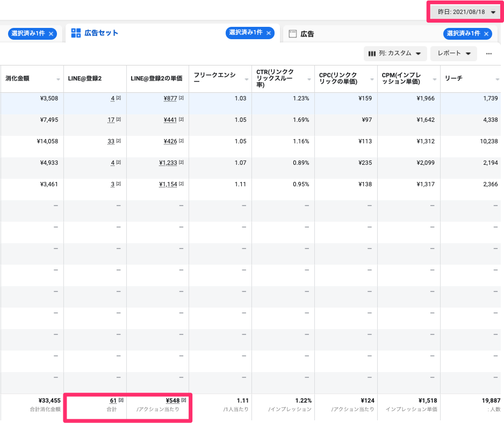Click the [2] footnote marker beside total 61

pos(121,400)
